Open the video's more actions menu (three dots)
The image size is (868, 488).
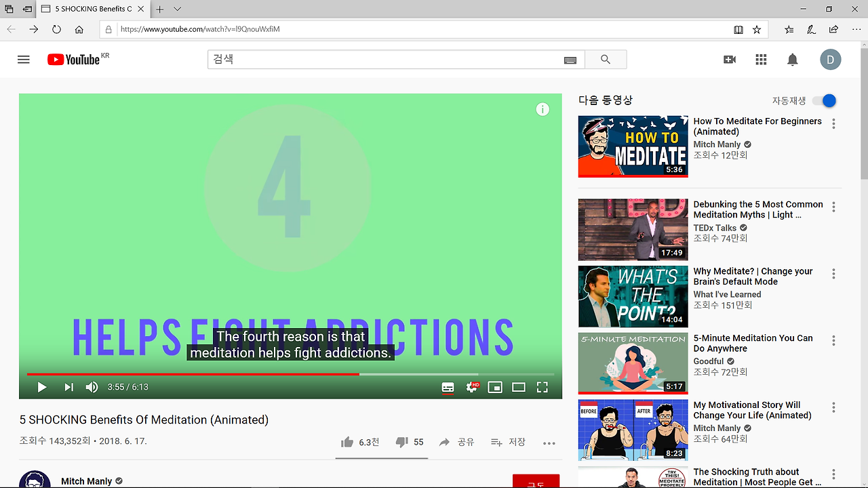(549, 442)
